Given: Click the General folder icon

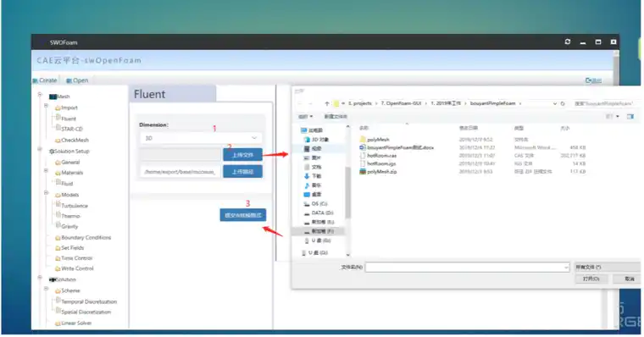Looking at the screenshot, I should pyautogui.click(x=58, y=163).
